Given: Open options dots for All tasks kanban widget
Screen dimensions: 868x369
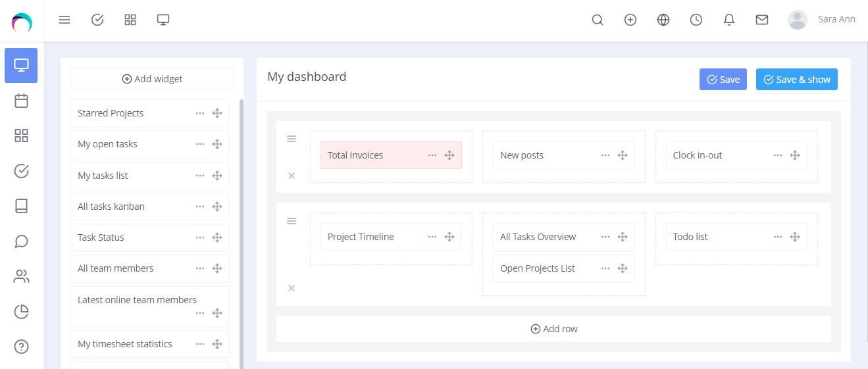Looking at the screenshot, I should [200, 207].
